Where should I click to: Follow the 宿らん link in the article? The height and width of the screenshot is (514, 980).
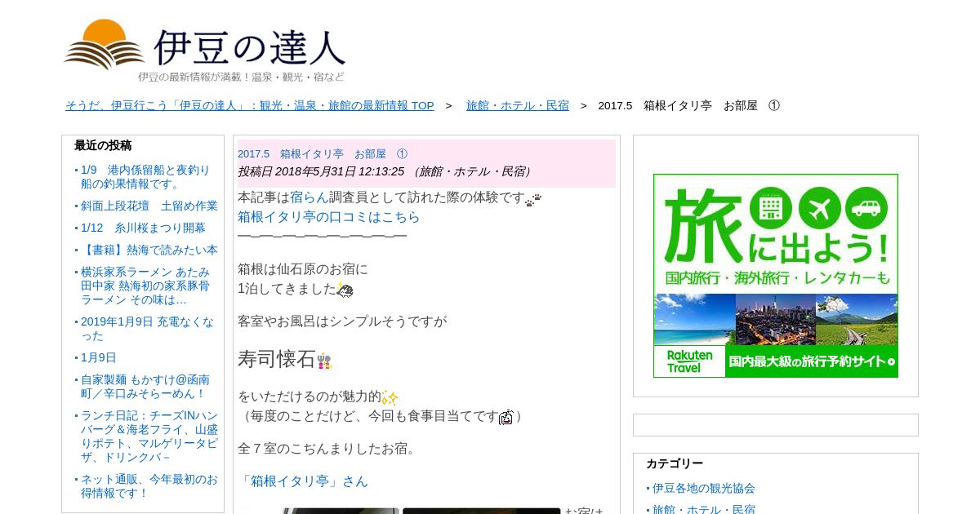coord(309,197)
